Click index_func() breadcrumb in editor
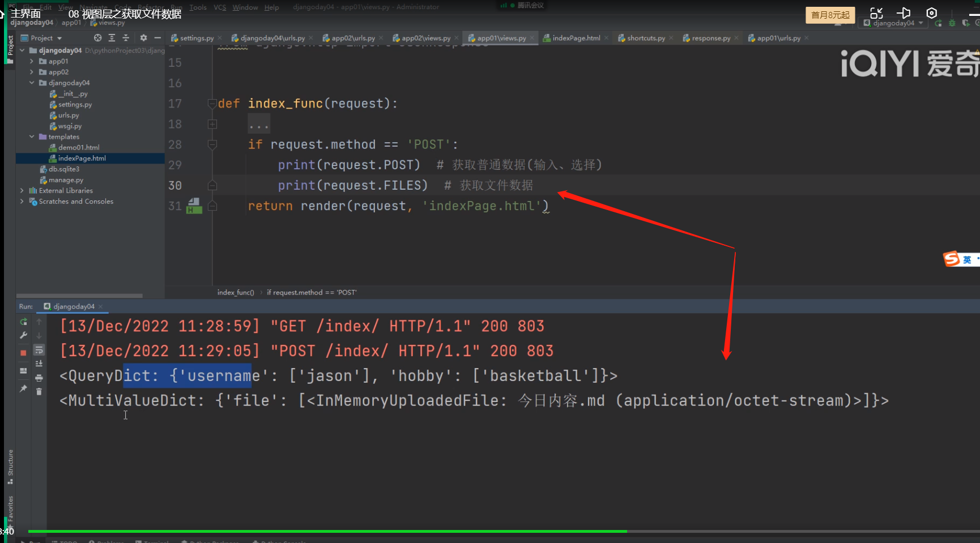 [x=236, y=292]
